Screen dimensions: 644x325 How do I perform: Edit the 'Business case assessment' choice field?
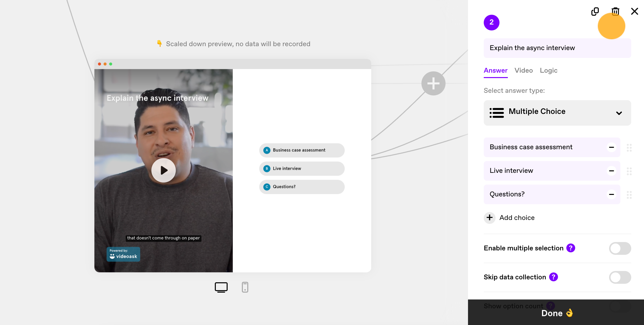pos(552,147)
